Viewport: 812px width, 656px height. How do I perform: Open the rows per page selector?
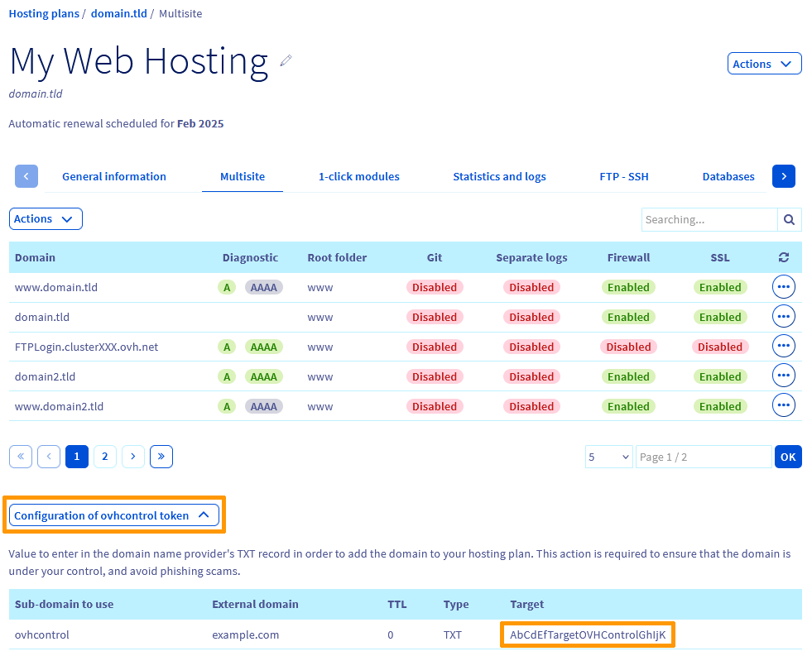click(x=608, y=457)
